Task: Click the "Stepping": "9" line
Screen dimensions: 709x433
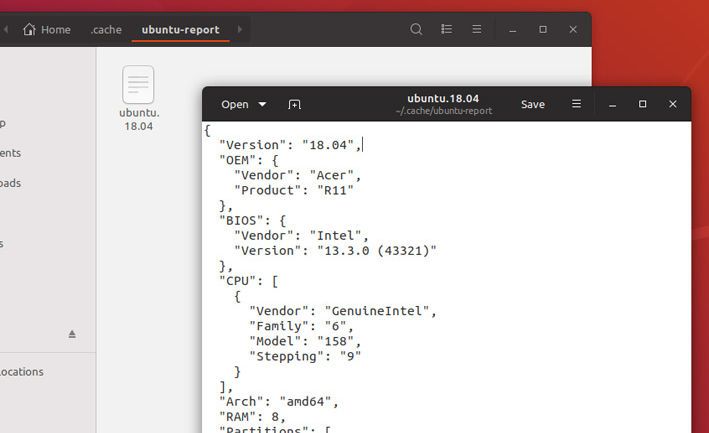Action: 305,357
